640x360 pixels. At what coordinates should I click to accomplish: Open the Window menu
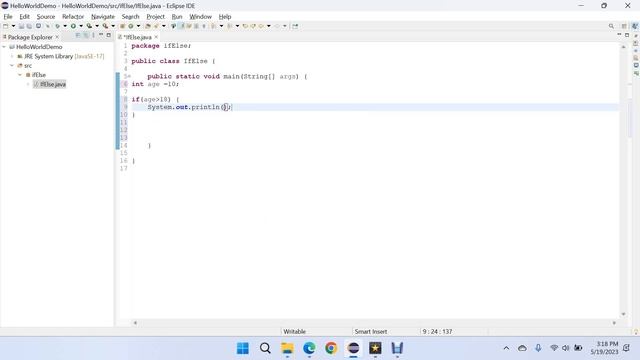pos(200,17)
